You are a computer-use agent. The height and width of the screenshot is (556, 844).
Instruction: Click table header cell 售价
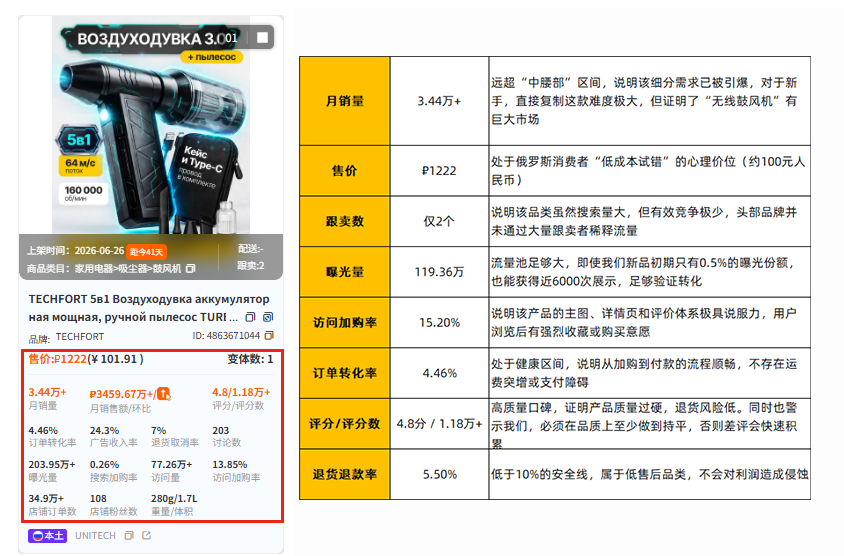(344, 171)
